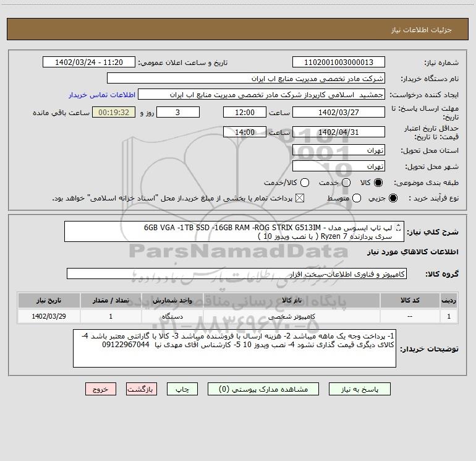The width and height of the screenshot is (476, 461).
Task: Select the 'کالا/خدمت' radio button
Action: (305, 183)
